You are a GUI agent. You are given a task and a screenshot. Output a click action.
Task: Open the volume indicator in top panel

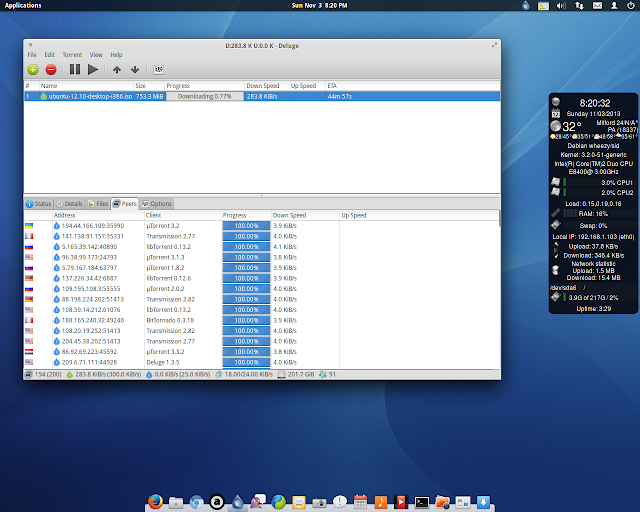(x=561, y=6)
